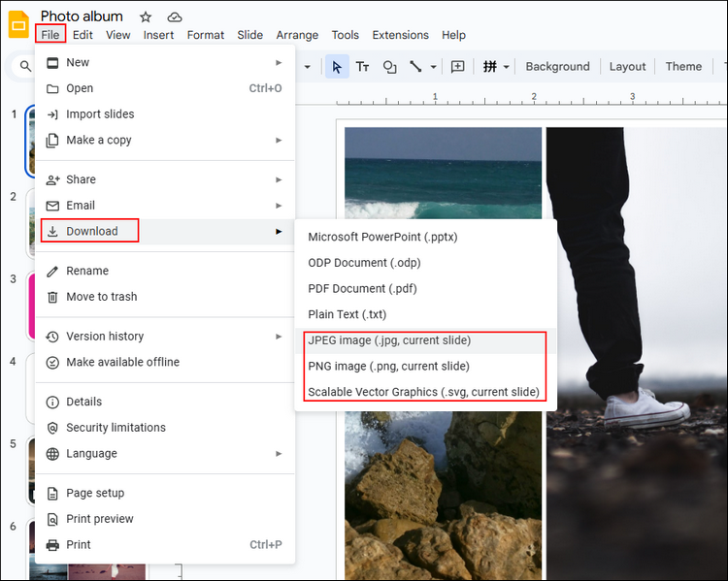
Task: Select the Text box tool
Action: (x=362, y=67)
